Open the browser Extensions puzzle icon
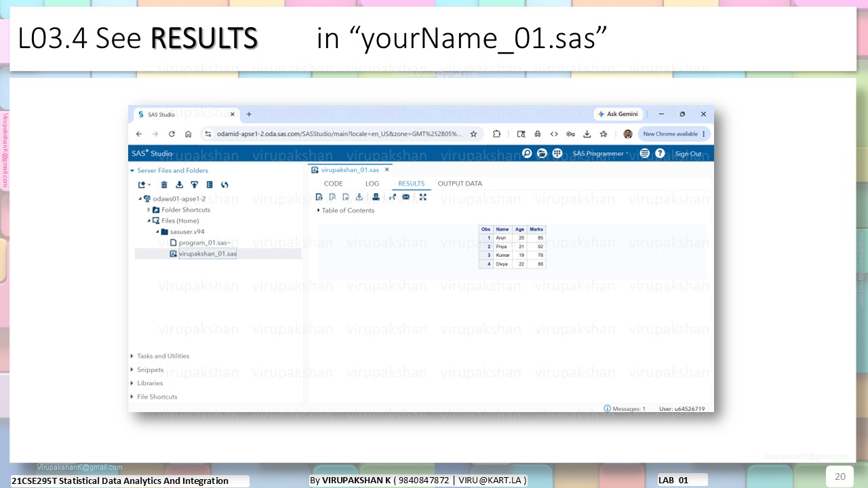Screen dimensions: 868x488 [x=497, y=134]
